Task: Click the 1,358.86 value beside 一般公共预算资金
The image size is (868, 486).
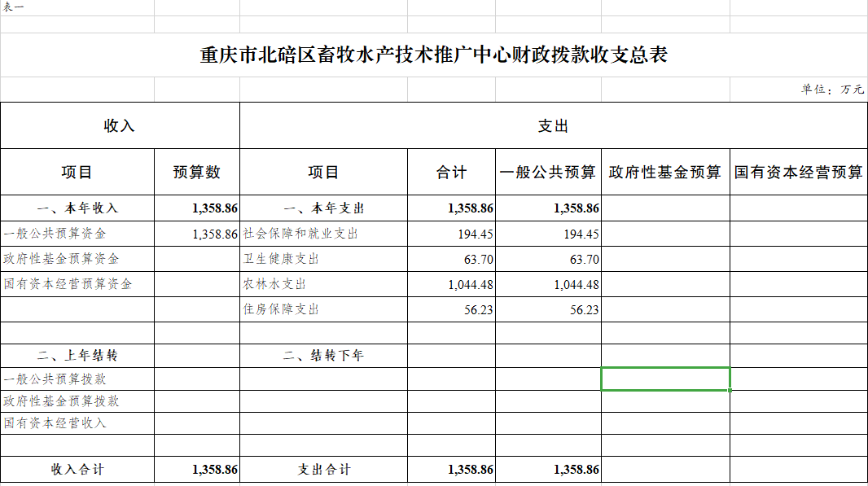Action: pos(197,234)
